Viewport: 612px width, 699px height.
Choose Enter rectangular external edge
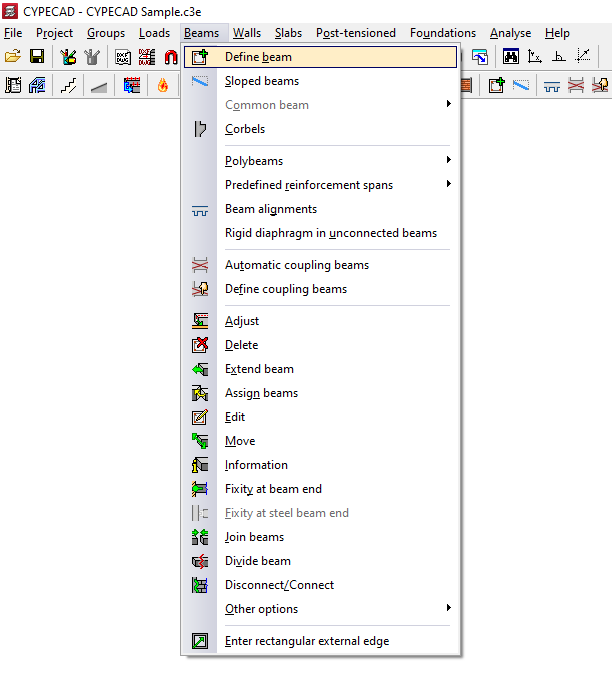(320, 641)
